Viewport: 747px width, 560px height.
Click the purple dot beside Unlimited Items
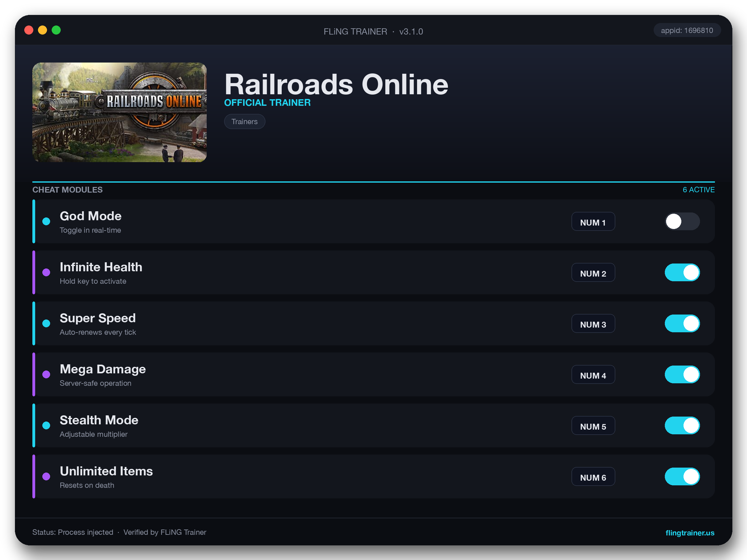click(x=46, y=476)
